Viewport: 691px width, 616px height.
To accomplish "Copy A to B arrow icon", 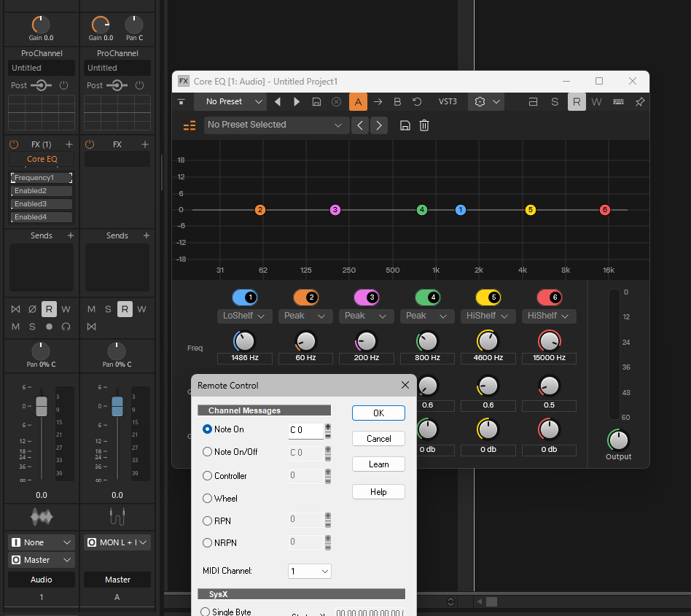I will pyautogui.click(x=378, y=102).
